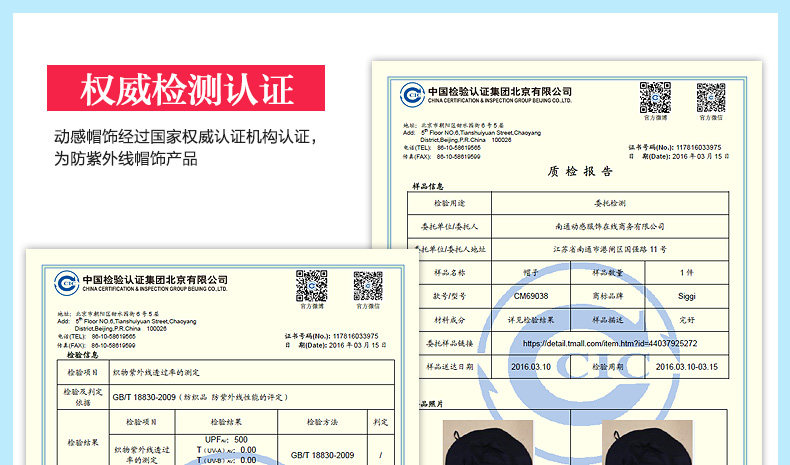Click the company name 中国检验认证集团北京有限公司 on the 质检报告 certificate
The width and height of the screenshot is (790, 465).
(500, 91)
